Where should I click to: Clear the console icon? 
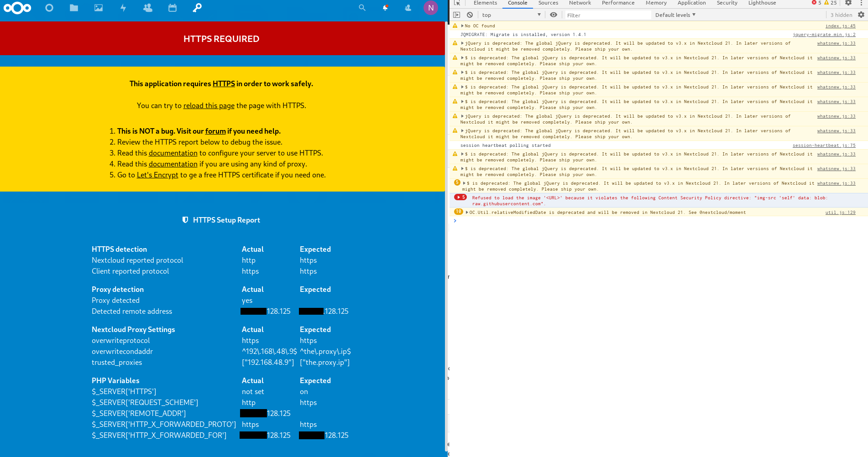(470, 15)
